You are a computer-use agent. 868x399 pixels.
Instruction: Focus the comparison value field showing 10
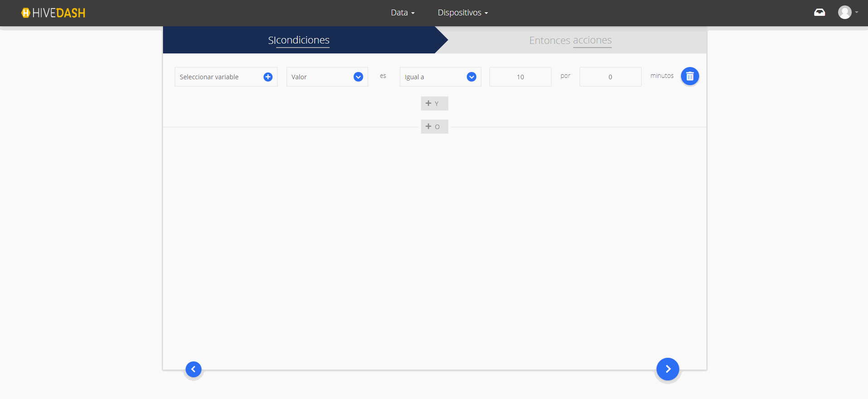click(520, 77)
